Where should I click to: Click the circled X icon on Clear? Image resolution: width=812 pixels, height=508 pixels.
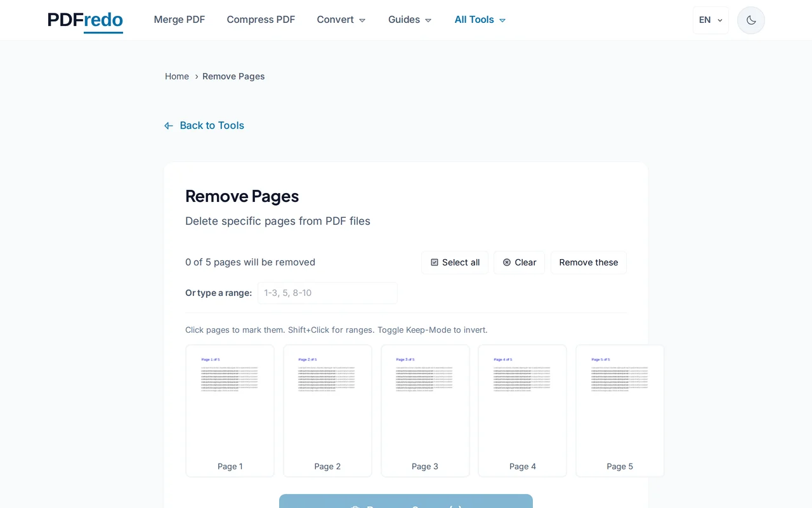click(506, 262)
